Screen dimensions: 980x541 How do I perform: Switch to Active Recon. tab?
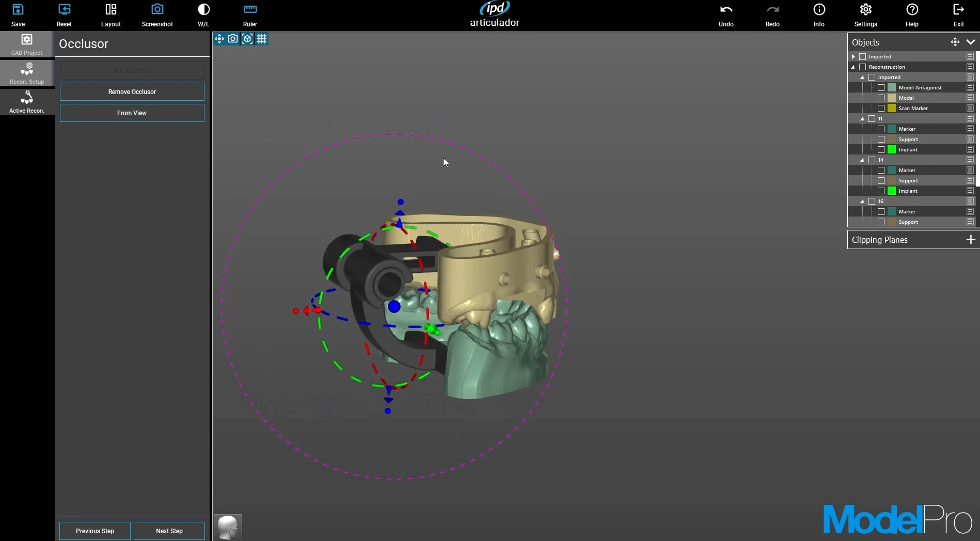(x=27, y=102)
